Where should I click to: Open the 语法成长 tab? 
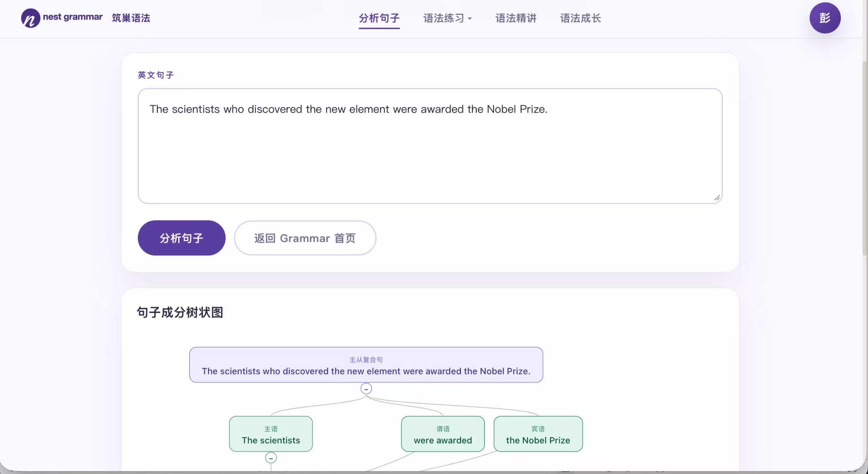click(580, 18)
